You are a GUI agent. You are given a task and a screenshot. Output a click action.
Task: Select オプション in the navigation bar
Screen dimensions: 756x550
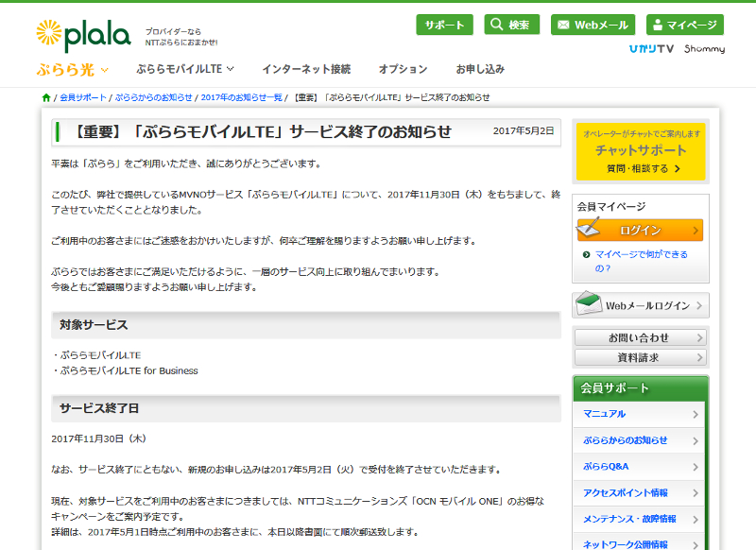tap(403, 68)
